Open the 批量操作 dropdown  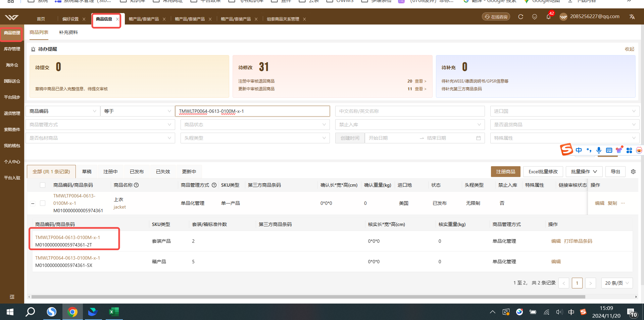tap(584, 172)
